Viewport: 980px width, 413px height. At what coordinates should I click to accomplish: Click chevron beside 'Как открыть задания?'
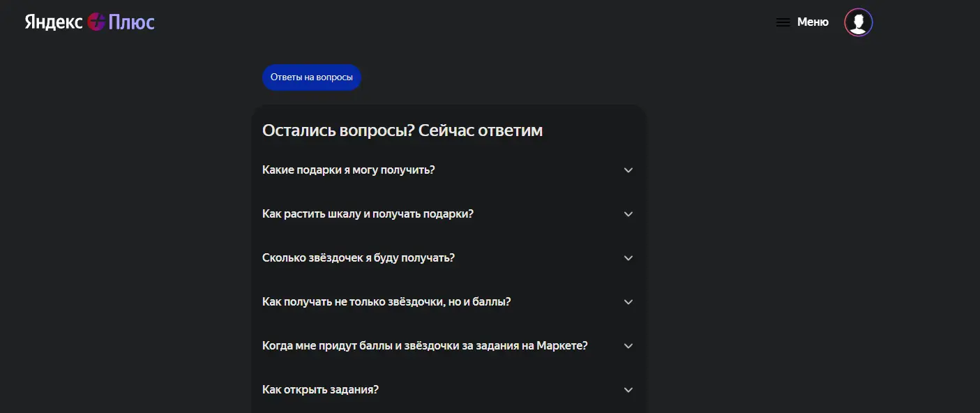pos(628,390)
